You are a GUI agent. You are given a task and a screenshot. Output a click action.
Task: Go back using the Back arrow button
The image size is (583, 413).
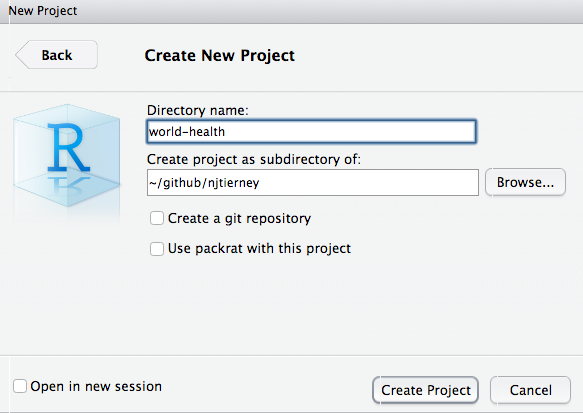(x=57, y=55)
